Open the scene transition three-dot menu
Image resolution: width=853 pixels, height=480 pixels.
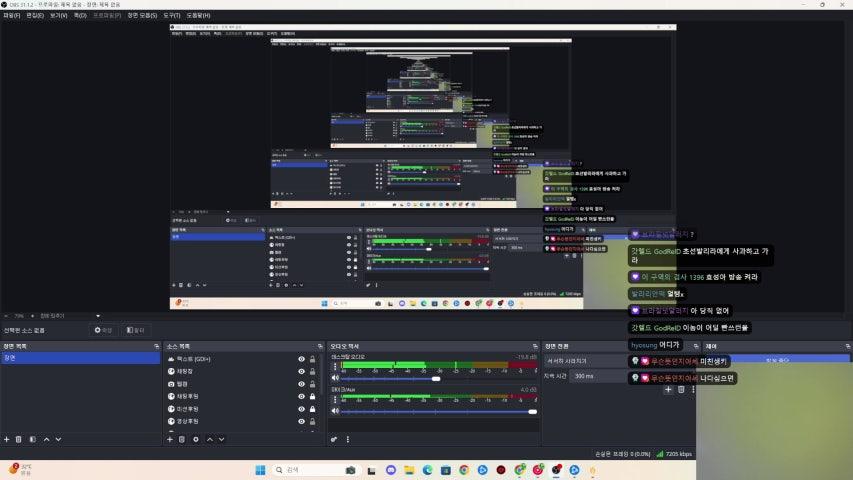point(693,389)
